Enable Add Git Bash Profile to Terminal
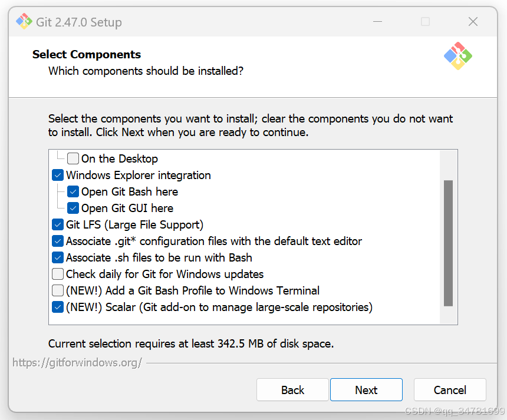507x420 pixels. [58, 290]
